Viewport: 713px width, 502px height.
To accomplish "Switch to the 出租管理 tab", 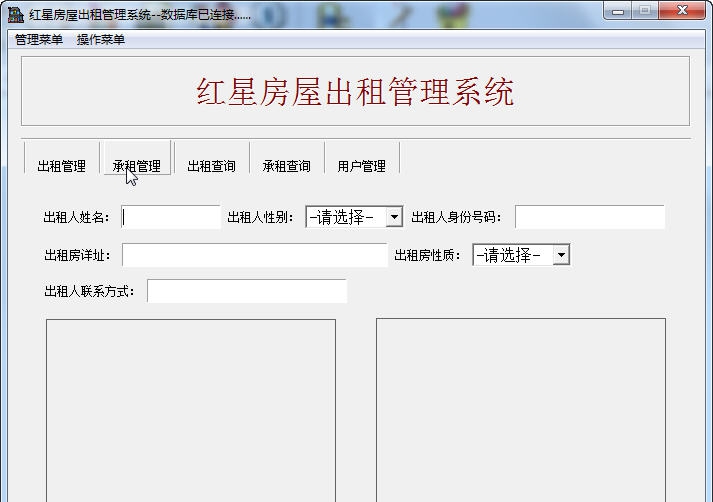I will (x=61, y=166).
